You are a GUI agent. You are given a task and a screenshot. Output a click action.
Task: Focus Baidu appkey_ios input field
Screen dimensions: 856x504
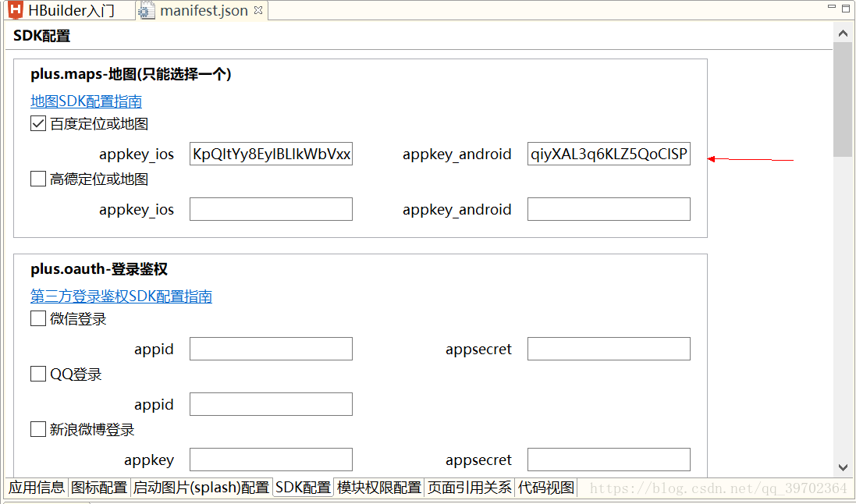coord(271,154)
